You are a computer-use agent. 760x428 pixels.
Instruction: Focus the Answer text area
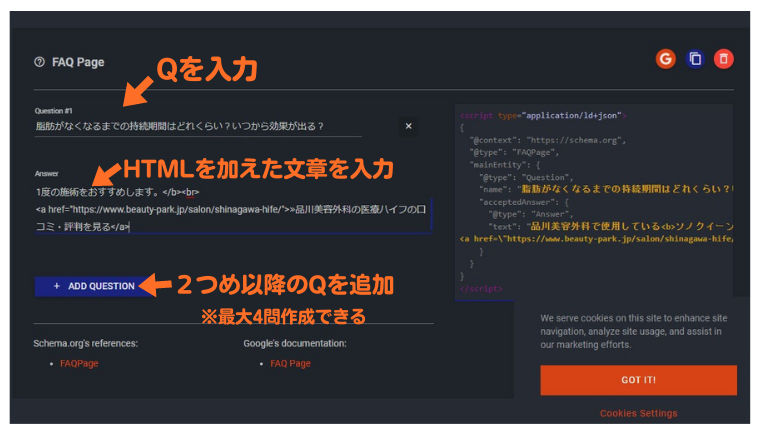click(x=232, y=208)
